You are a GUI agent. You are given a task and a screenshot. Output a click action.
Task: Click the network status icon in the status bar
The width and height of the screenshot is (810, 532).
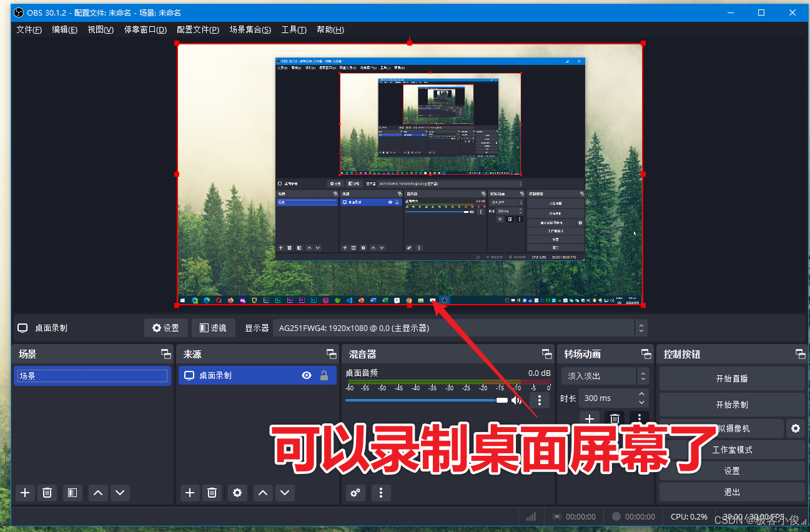[531, 517]
